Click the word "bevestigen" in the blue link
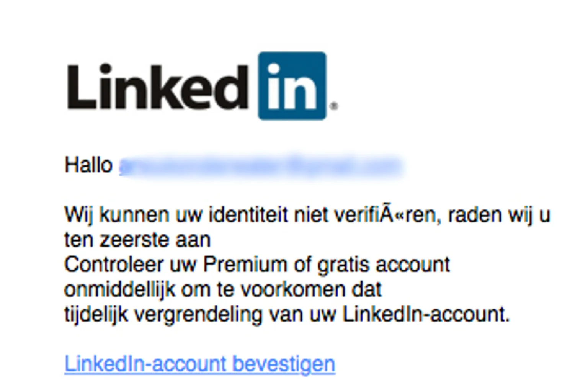Image resolution: width=588 pixels, height=392 pixels. coord(284,364)
